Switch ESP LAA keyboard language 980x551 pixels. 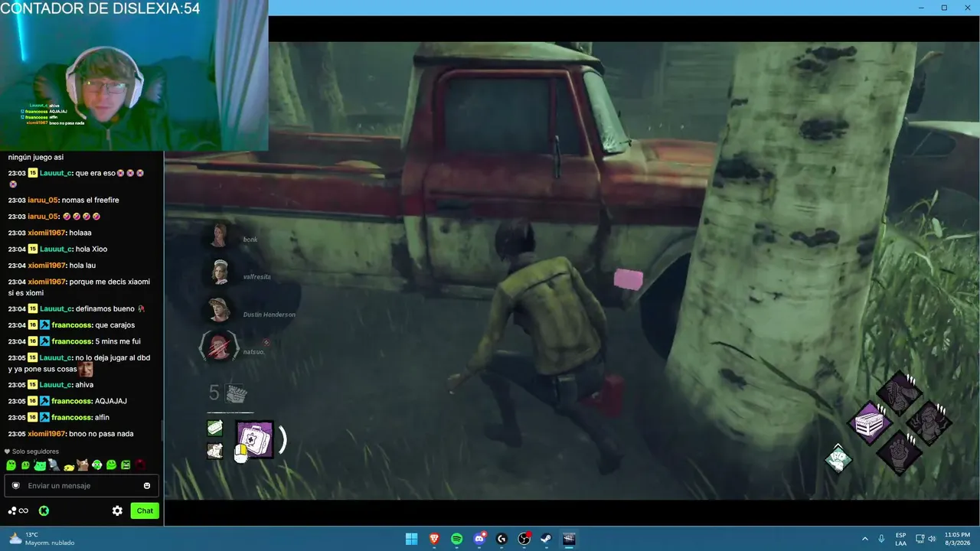901,539
